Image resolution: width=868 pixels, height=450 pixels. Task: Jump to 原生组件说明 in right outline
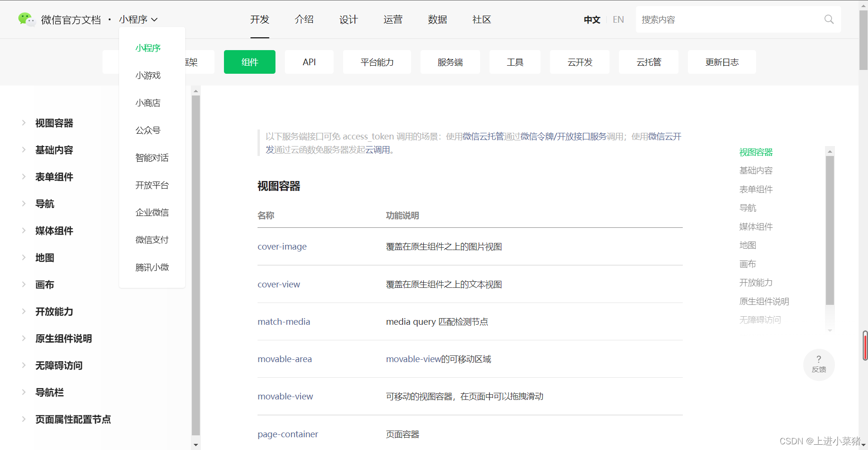coord(765,301)
